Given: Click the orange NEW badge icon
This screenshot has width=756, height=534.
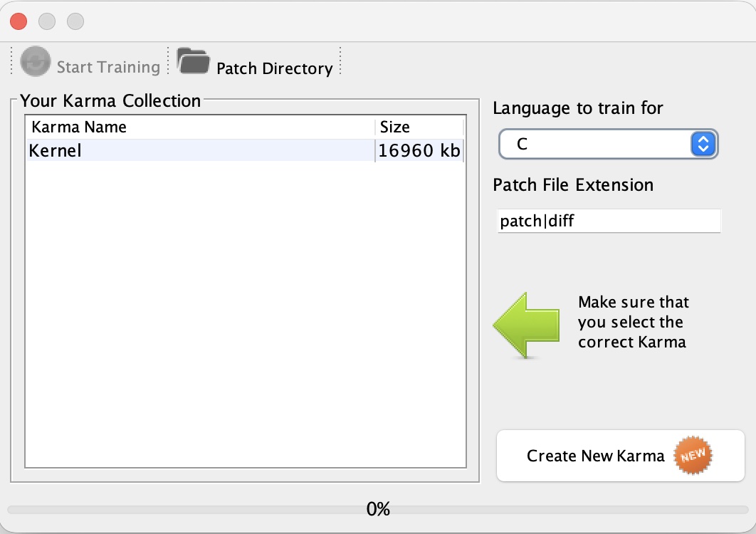Looking at the screenshot, I should coord(692,456).
